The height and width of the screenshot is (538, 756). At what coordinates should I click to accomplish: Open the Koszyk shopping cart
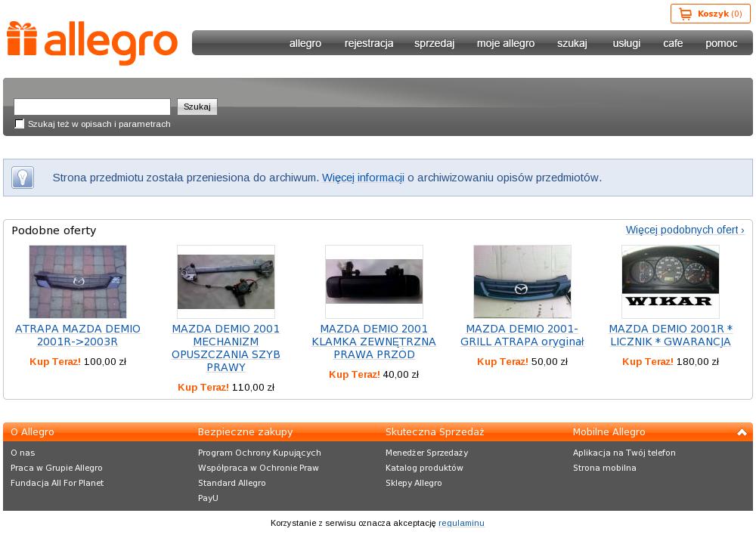click(710, 14)
